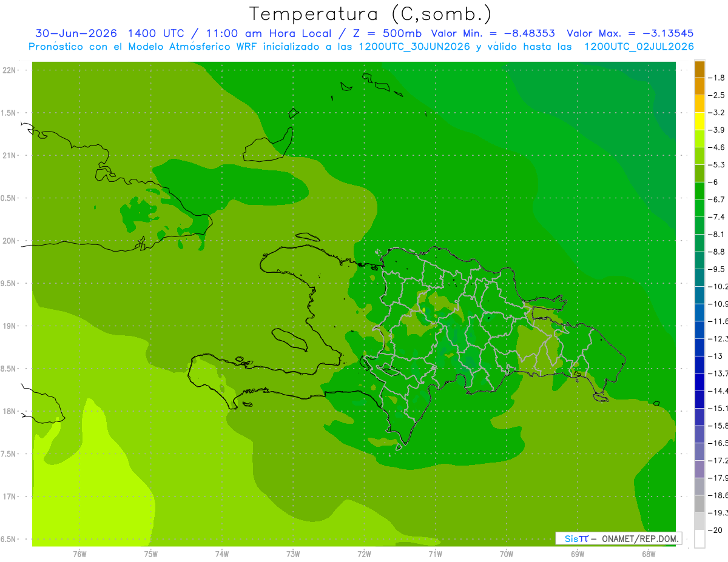Click the "18N" latitude label
Screen dimensions: 728x562
pyautogui.click(x=10, y=411)
